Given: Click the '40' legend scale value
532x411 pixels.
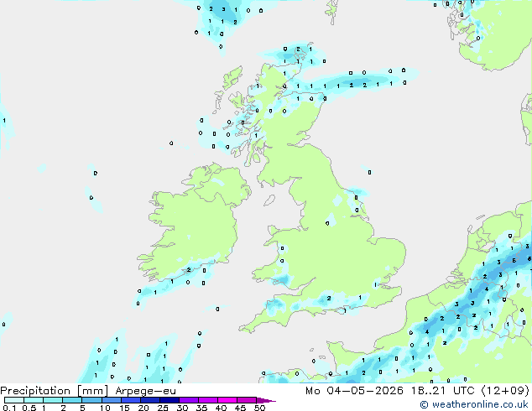Looking at the screenshot, I should tap(221, 408).
